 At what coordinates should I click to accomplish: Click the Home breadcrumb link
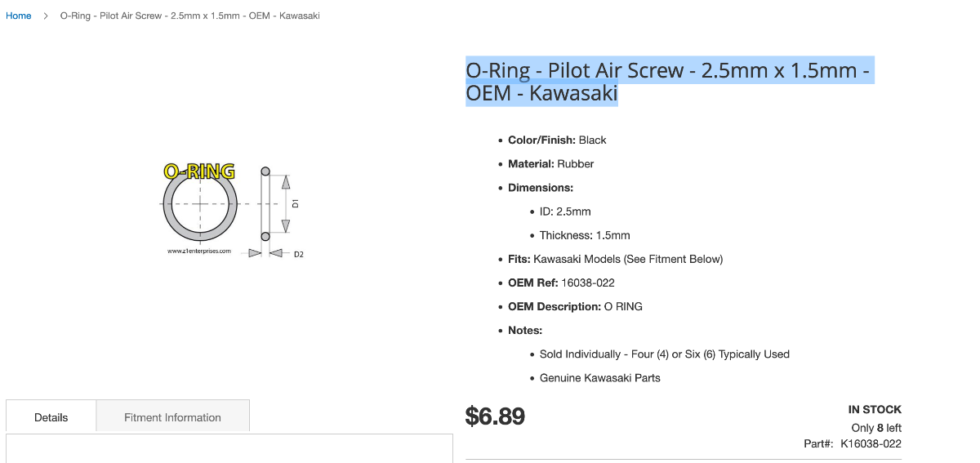19,16
